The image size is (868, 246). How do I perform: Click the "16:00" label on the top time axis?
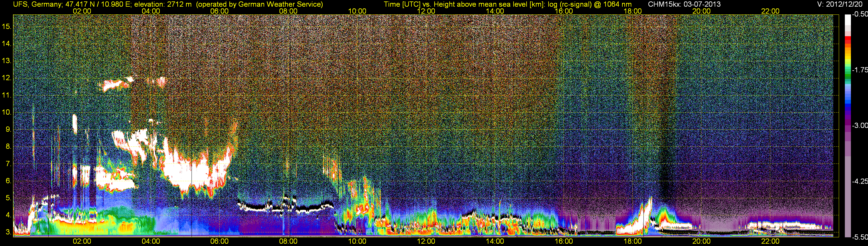tap(564, 11)
